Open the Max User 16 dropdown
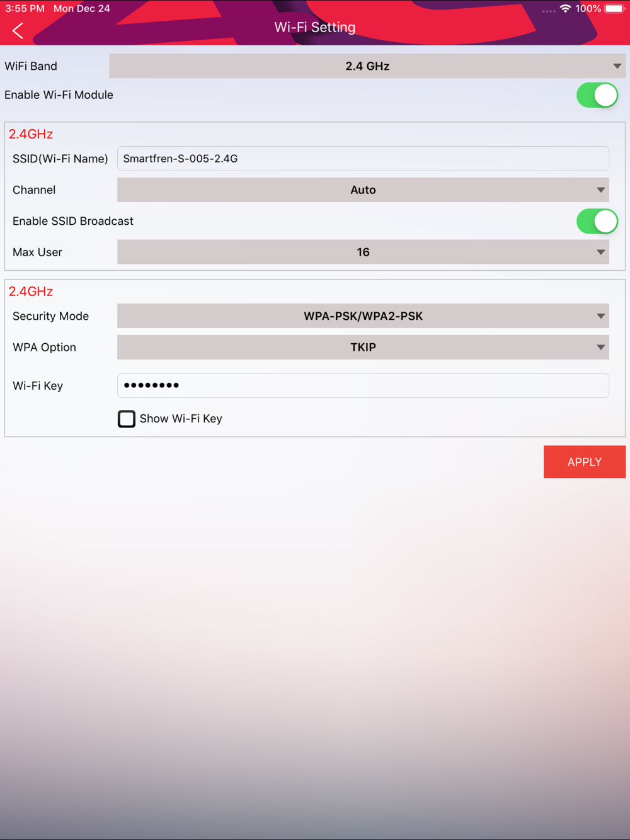The width and height of the screenshot is (630, 840). click(363, 252)
